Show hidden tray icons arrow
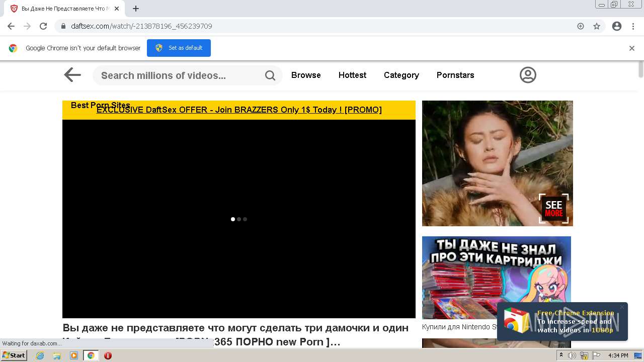The image size is (644, 362). point(562,355)
